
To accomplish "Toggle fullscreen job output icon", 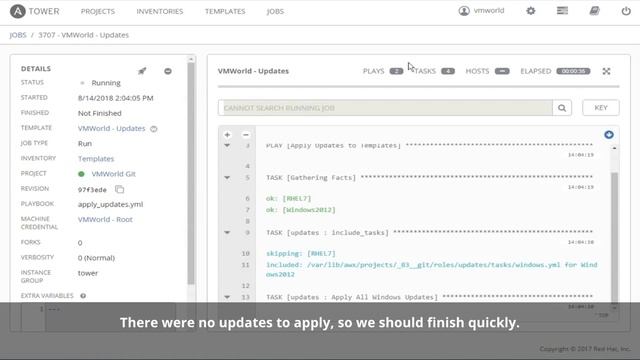I will (606, 71).
